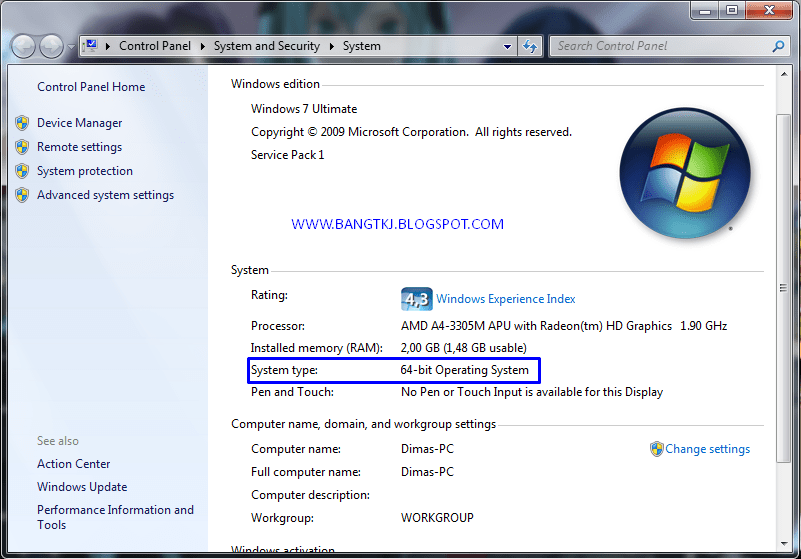801x559 pixels.
Task: Click the shield icon beside Remote settings
Action: pyautogui.click(x=22, y=147)
